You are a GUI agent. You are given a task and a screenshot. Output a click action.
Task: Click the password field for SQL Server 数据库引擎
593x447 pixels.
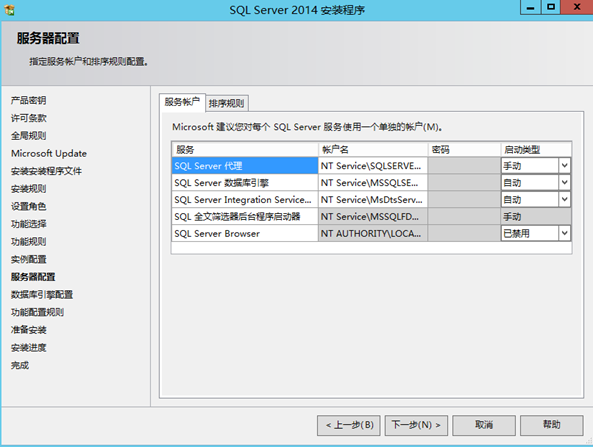(464, 183)
